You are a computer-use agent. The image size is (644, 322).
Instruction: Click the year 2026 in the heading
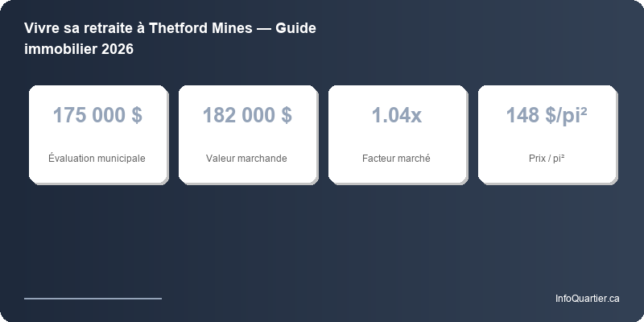[116, 49]
